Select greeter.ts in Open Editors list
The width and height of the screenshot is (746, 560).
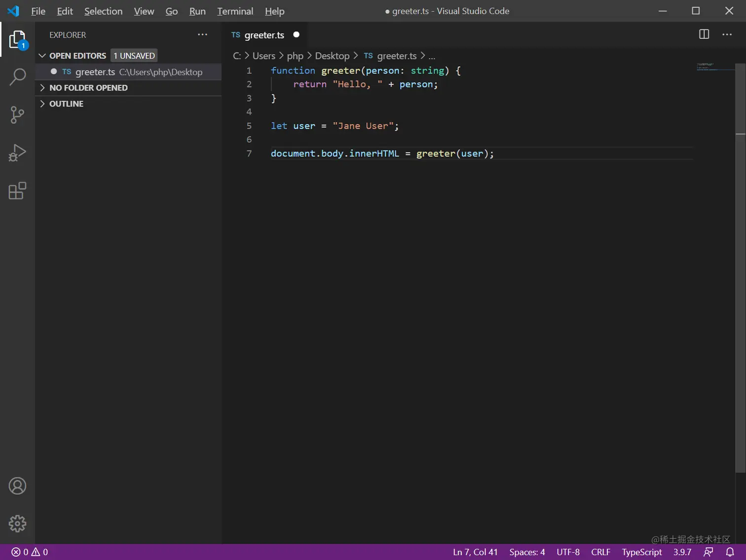[128, 72]
